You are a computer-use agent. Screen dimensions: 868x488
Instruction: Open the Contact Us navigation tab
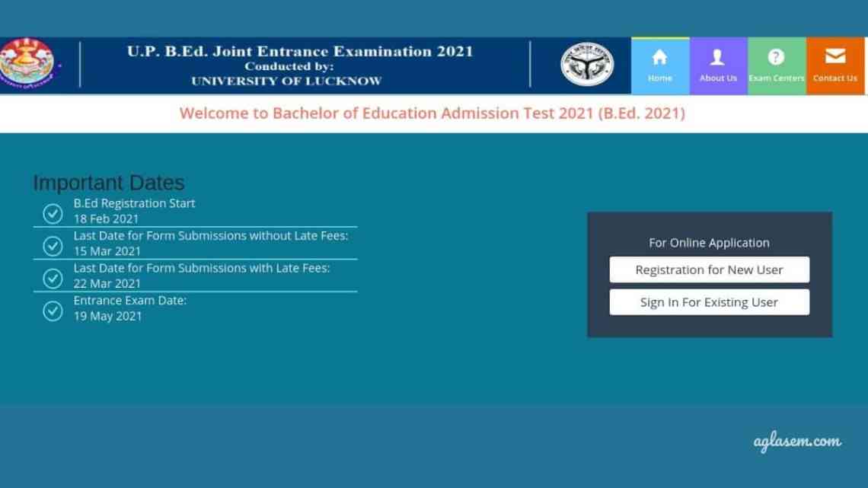[x=835, y=65]
